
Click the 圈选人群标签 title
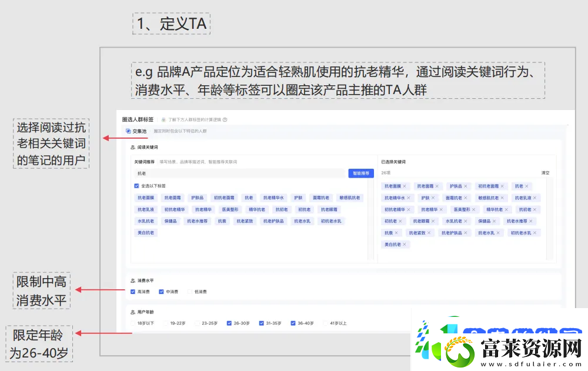138,119
